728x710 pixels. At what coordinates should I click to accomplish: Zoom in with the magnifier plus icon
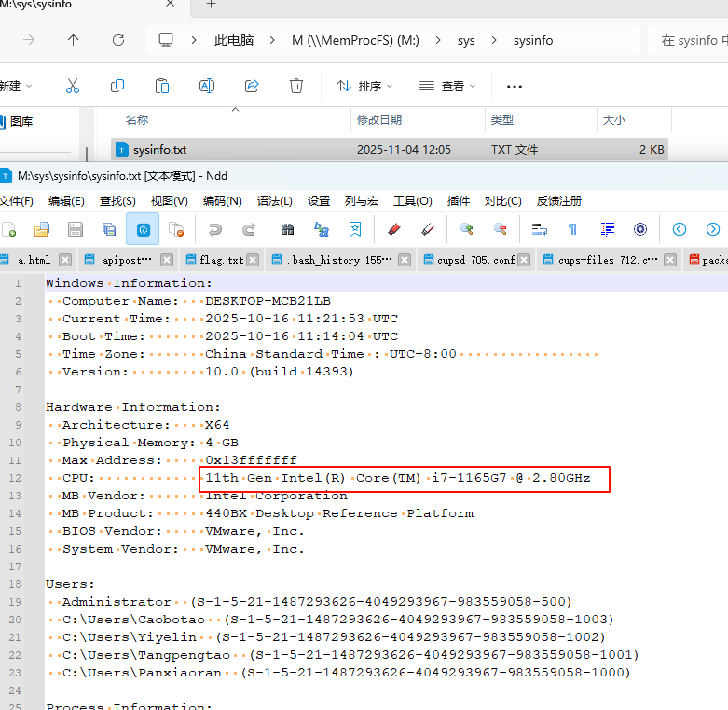[x=467, y=229]
